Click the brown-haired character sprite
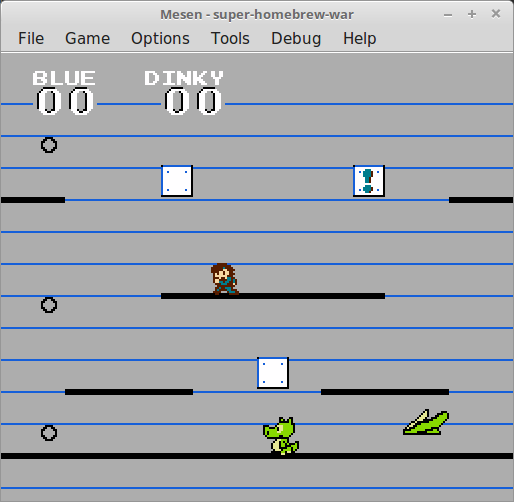 point(225,279)
